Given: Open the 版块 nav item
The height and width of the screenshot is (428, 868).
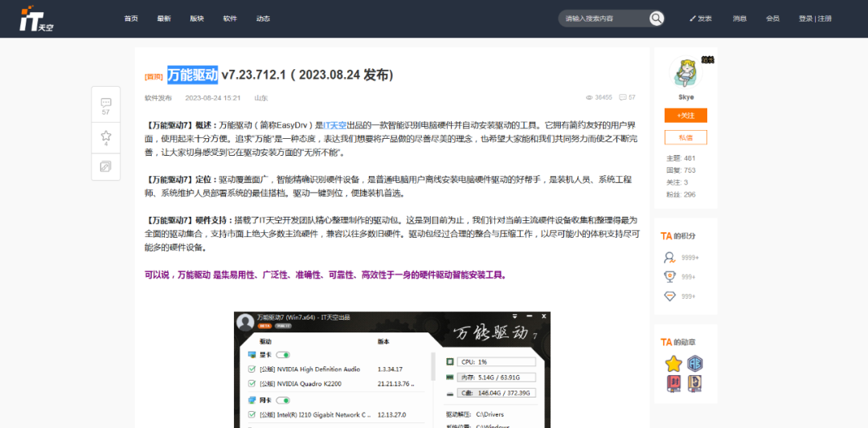Looking at the screenshot, I should coord(197,18).
